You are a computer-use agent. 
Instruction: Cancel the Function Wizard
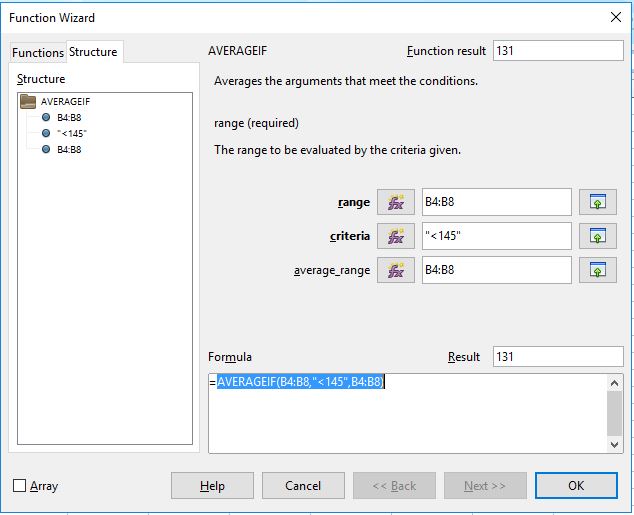coord(303,485)
